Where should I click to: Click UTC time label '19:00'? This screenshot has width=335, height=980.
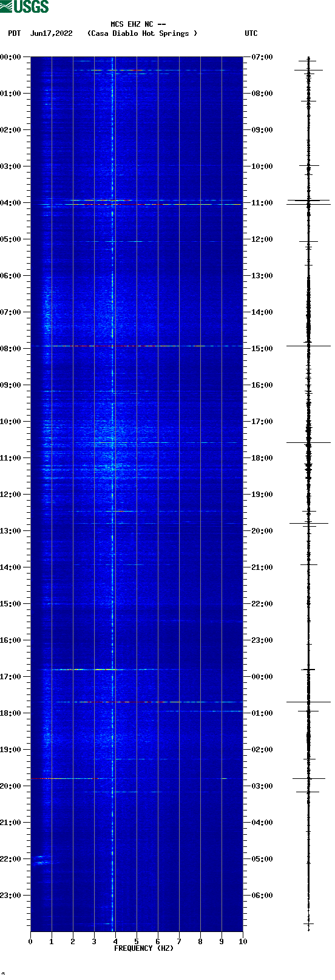point(262,495)
